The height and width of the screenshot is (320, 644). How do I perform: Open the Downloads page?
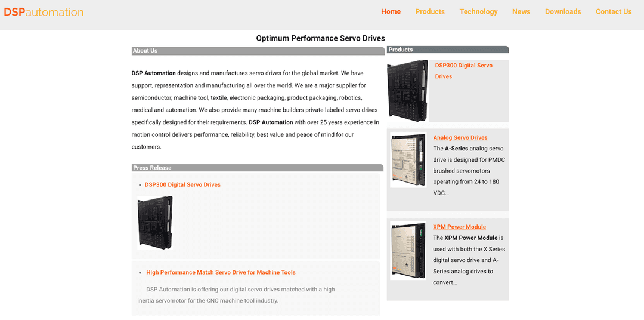tap(563, 11)
